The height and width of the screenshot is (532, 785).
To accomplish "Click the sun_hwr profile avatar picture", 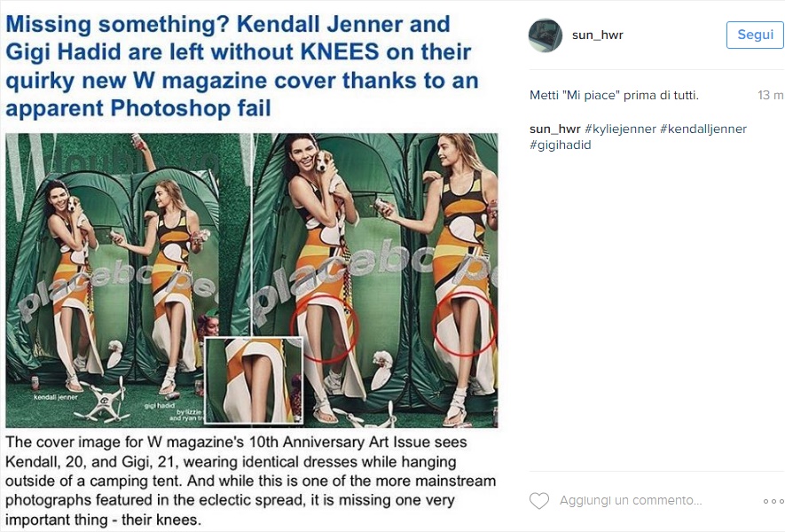I will [x=546, y=35].
